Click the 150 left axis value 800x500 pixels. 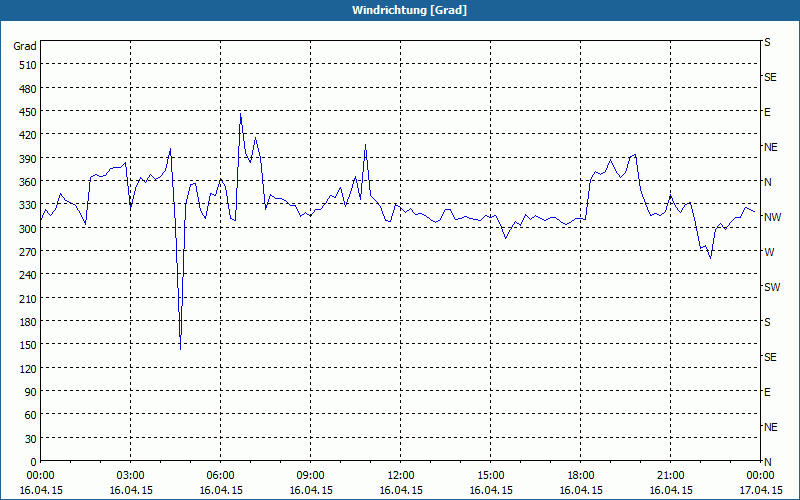click(x=29, y=344)
